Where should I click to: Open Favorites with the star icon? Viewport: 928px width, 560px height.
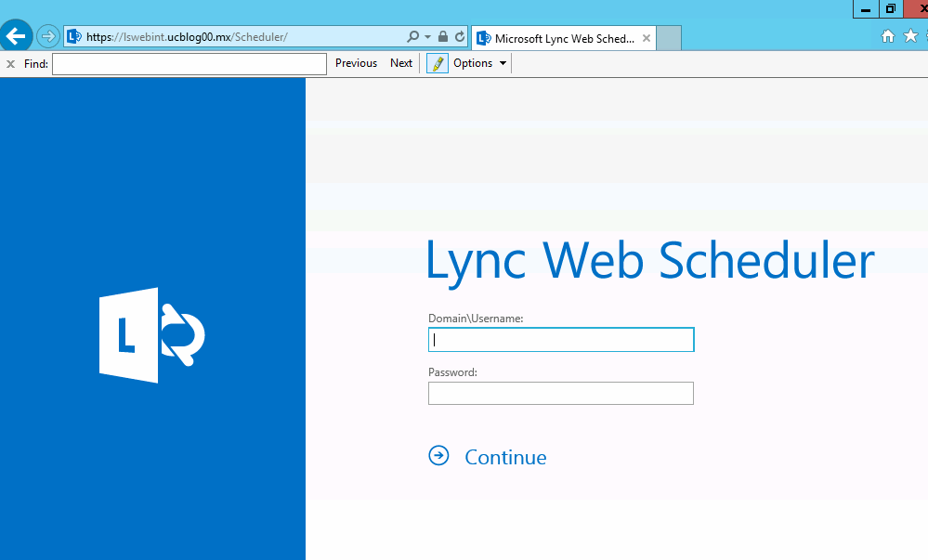(x=910, y=36)
